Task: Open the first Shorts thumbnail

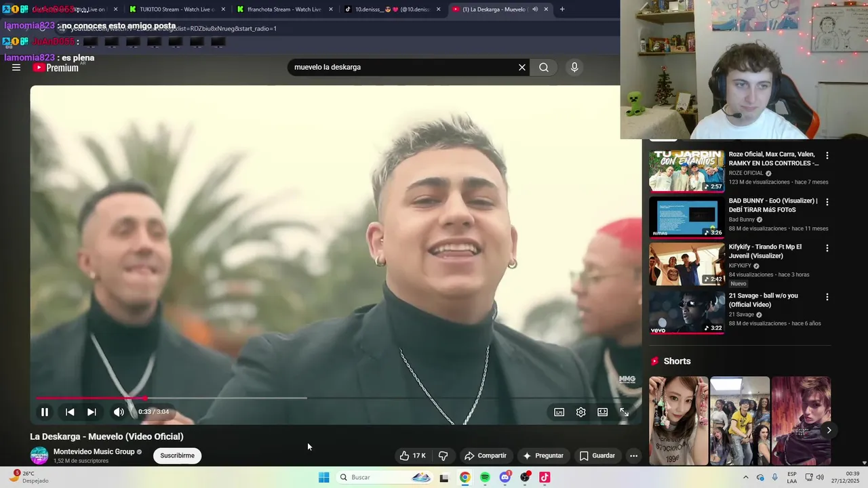Action: point(679,421)
